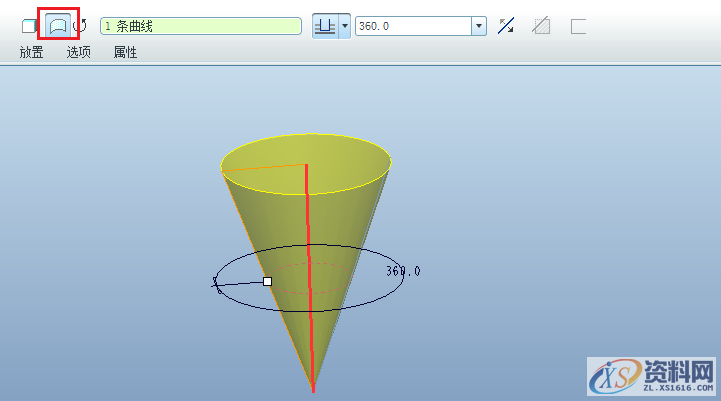
Task: Open the angle value dropdown list
Action: click(x=478, y=26)
